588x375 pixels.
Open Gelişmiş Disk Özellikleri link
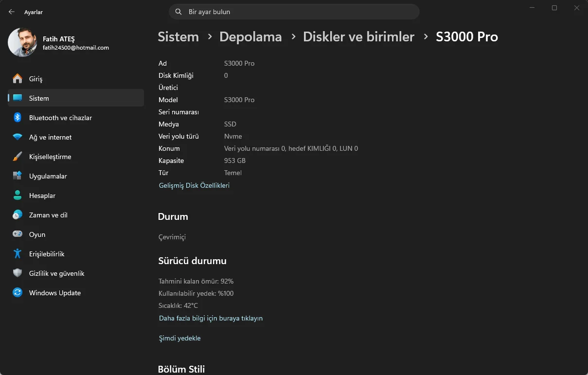(x=194, y=185)
